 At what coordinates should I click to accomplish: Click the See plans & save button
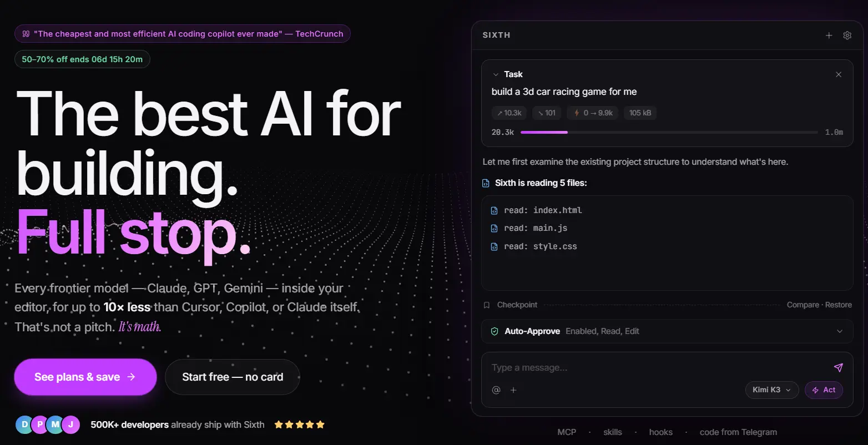point(85,377)
